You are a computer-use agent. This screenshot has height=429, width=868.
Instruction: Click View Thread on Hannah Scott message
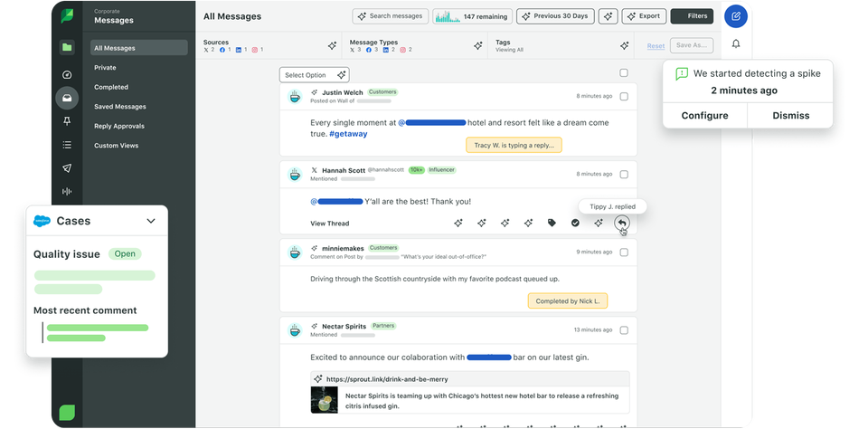[x=329, y=224]
